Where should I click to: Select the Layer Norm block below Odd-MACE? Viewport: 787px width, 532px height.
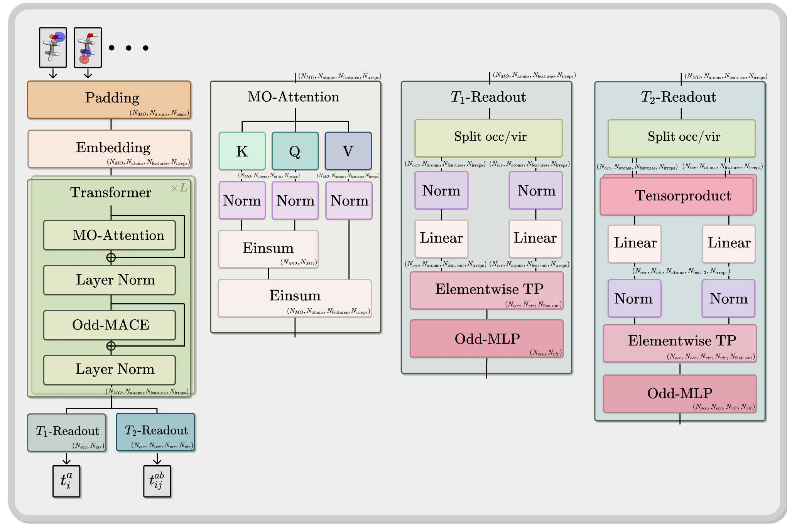110,370
